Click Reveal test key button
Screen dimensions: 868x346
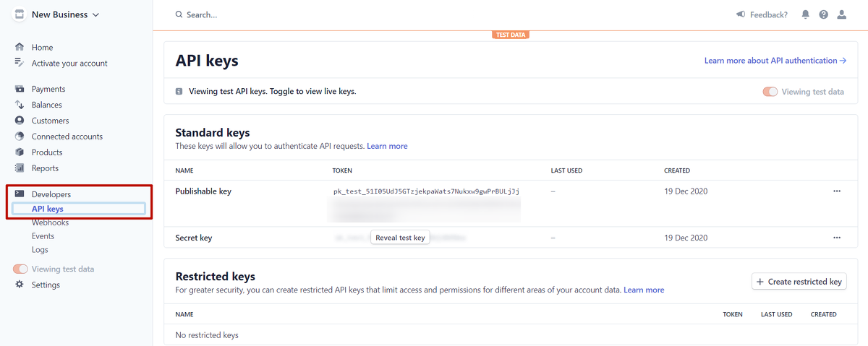click(400, 238)
